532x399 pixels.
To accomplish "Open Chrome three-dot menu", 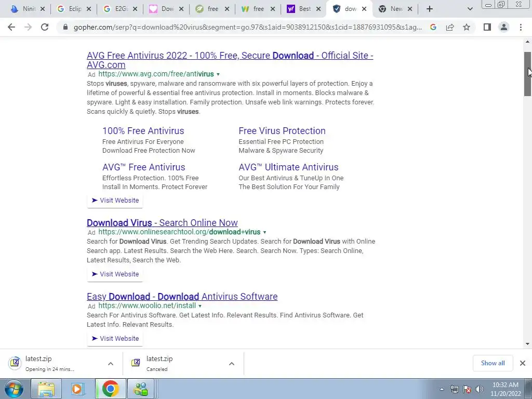I will coord(521,27).
